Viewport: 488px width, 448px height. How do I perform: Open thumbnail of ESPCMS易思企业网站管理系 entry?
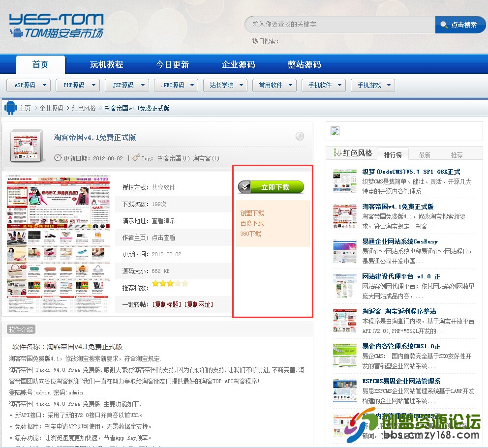click(x=345, y=390)
